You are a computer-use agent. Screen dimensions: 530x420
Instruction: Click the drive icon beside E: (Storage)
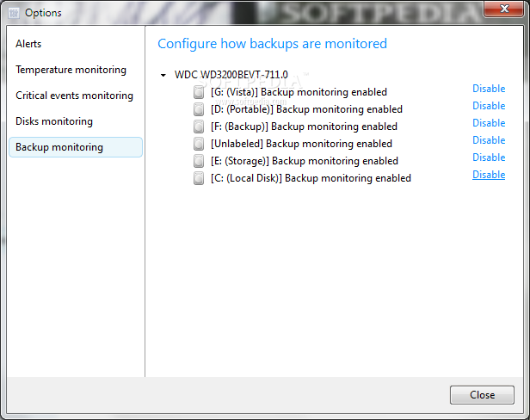[199, 161]
